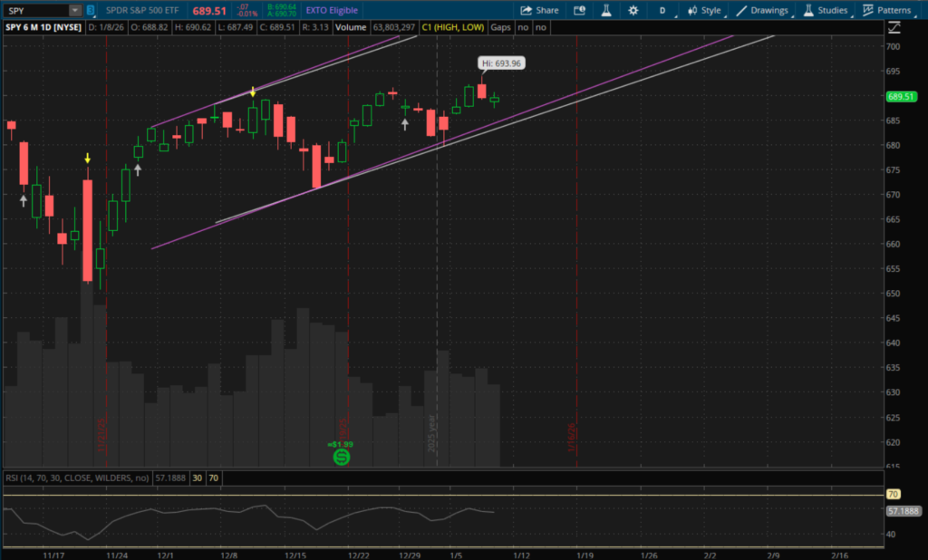Open the Patterns menu
Image resolution: width=928 pixels, height=560 pixels.
point(886,10)
